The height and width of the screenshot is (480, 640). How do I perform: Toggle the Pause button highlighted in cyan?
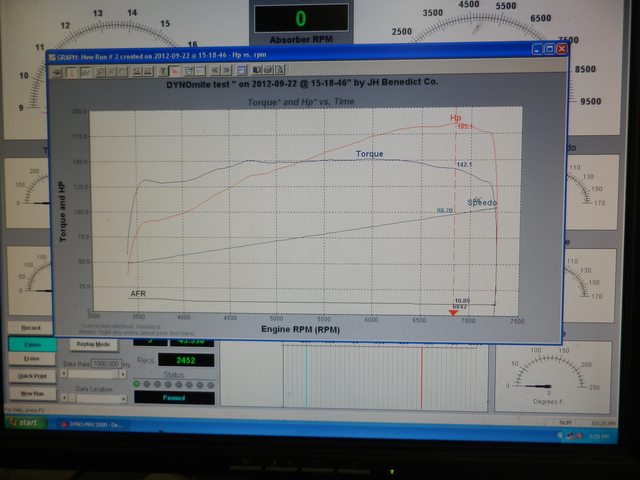pos(32,344)
